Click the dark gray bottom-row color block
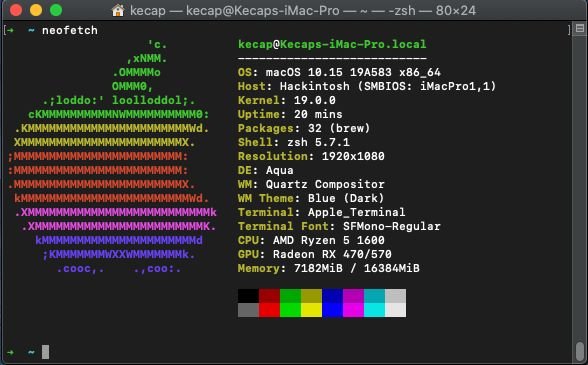Image resolution: width=588 pixels, height=365 pixels. tap(248, 310)
